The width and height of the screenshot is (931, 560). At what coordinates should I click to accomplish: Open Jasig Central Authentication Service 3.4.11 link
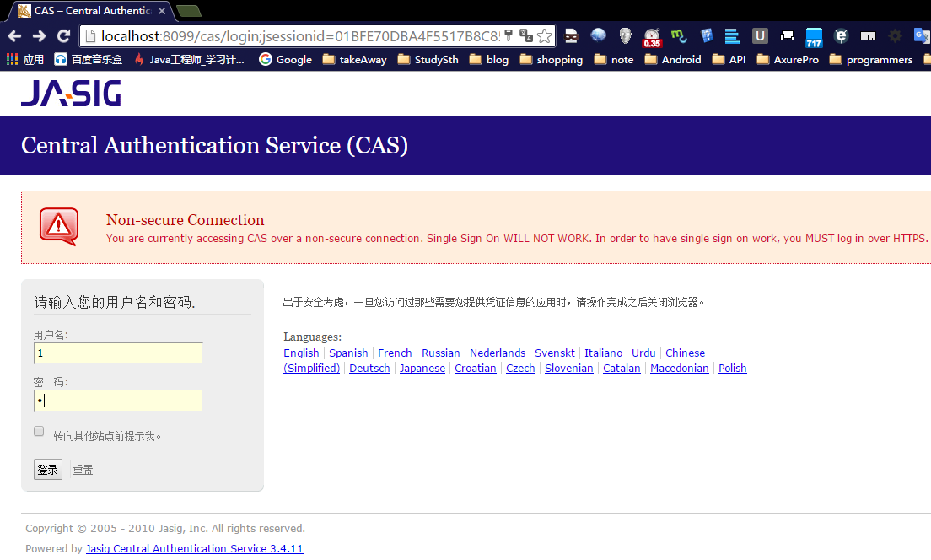tap(194, 549)
